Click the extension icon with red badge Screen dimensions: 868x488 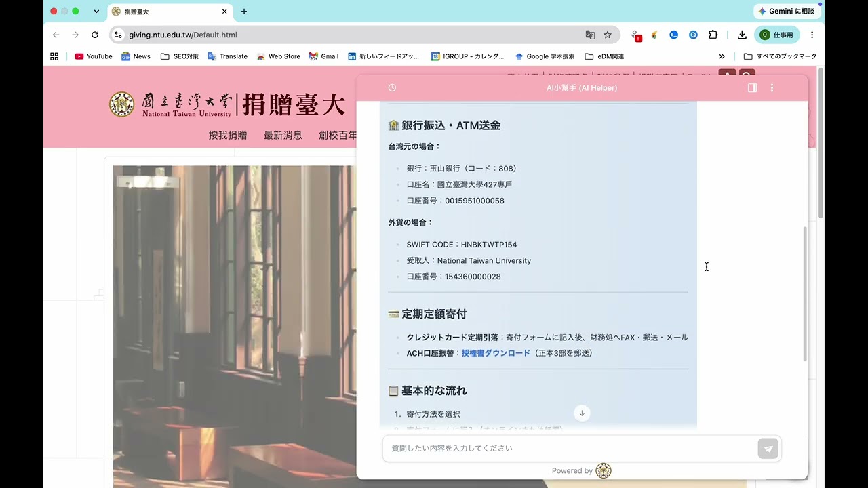635,35
